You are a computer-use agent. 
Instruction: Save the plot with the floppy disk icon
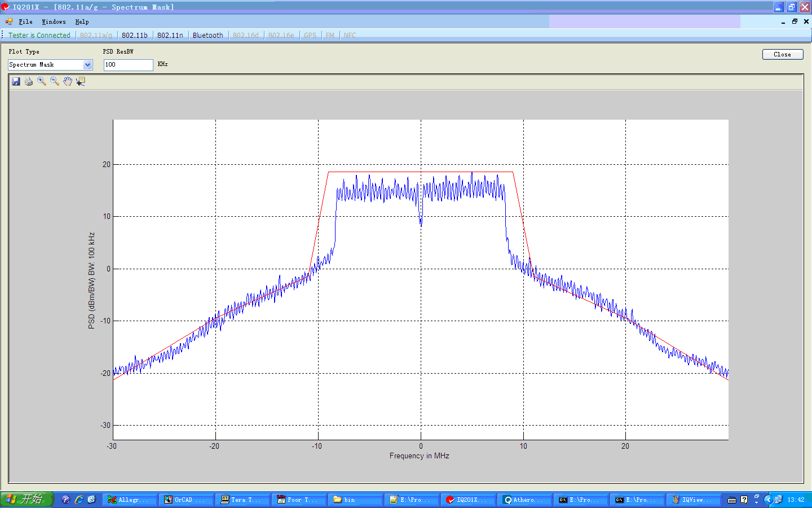(x=16, y=81)
